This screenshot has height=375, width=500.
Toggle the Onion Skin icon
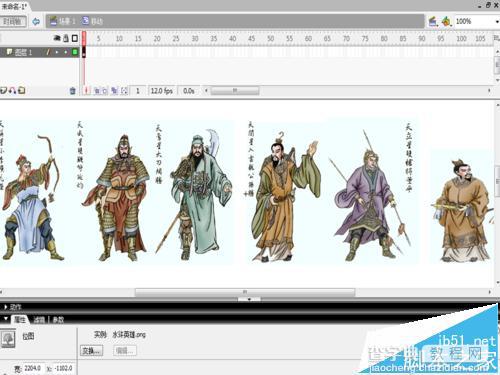97,91
